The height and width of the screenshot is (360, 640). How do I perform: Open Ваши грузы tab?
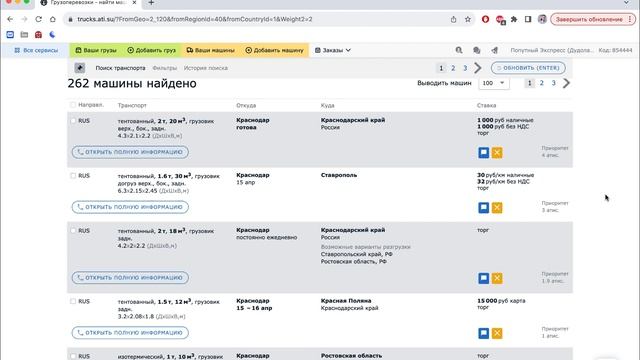click(96, 50)
